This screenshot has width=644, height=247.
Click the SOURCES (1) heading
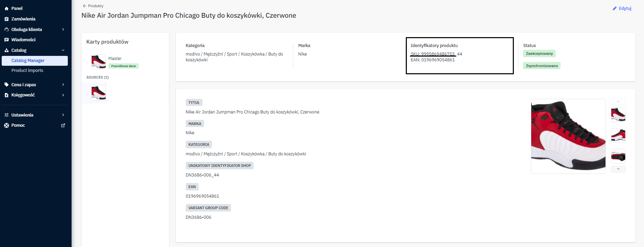(x=97, y=77)
